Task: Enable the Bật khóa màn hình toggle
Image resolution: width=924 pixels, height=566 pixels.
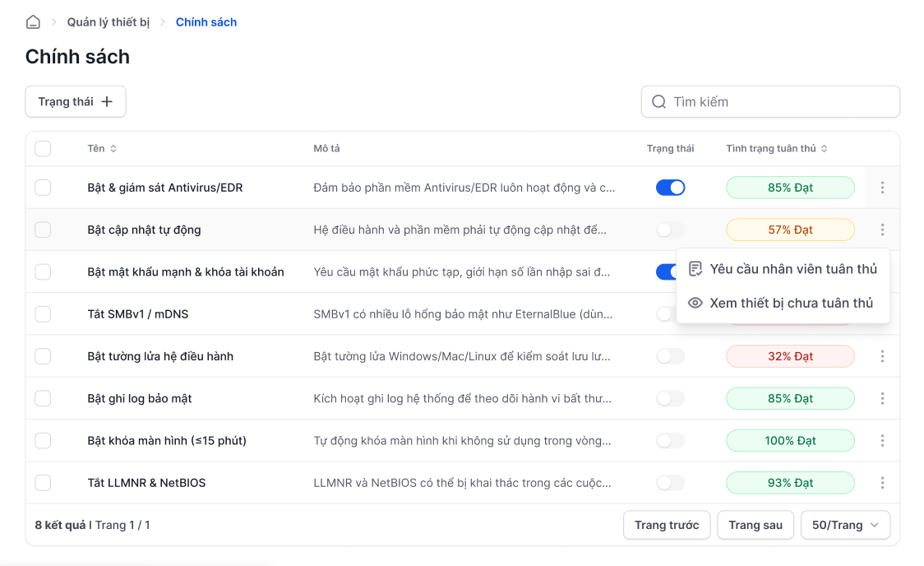Action: pos(671,440)
